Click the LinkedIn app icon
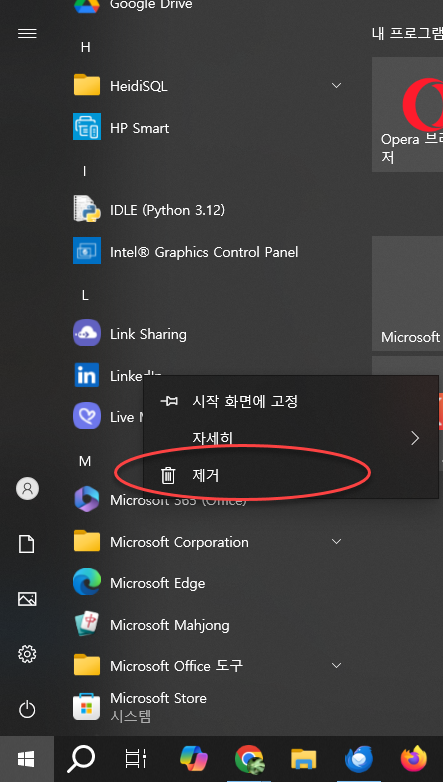The image size is (443, 782). coord(87,375)
